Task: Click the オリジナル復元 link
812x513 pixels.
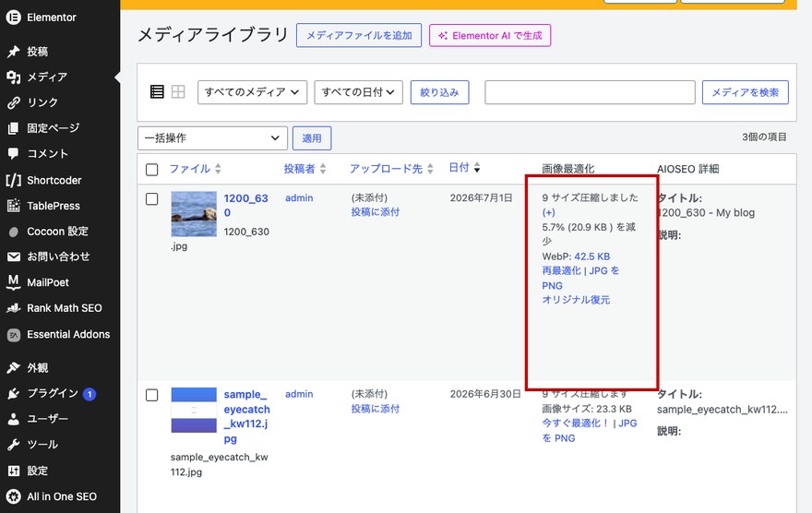Action: (576, 300)
